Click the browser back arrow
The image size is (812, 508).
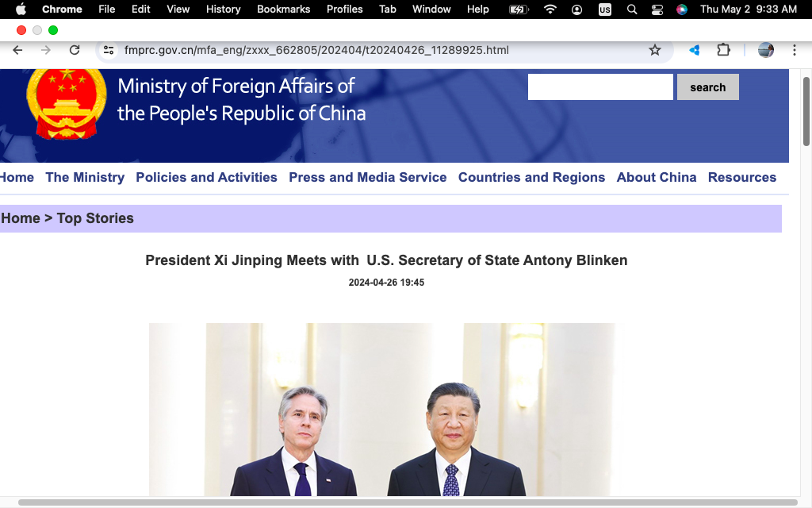pyautogui.click(x=17, y=50)
